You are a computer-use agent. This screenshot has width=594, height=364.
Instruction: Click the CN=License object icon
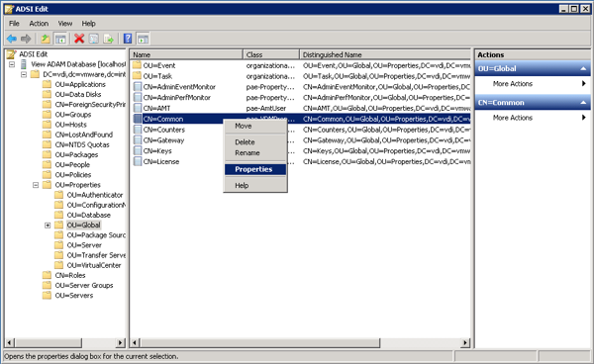(138, 161)
